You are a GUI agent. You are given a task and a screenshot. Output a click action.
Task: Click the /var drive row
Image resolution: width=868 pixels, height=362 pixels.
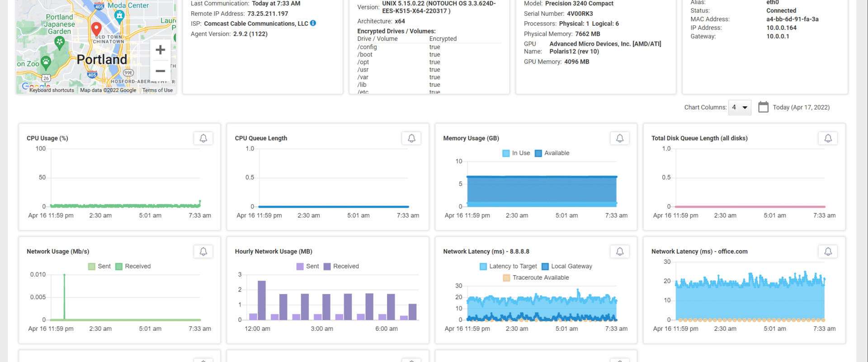pos(429,77)
